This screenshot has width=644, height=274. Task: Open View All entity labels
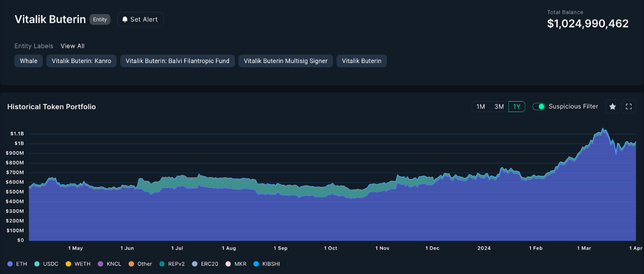[x=72, y=46]
